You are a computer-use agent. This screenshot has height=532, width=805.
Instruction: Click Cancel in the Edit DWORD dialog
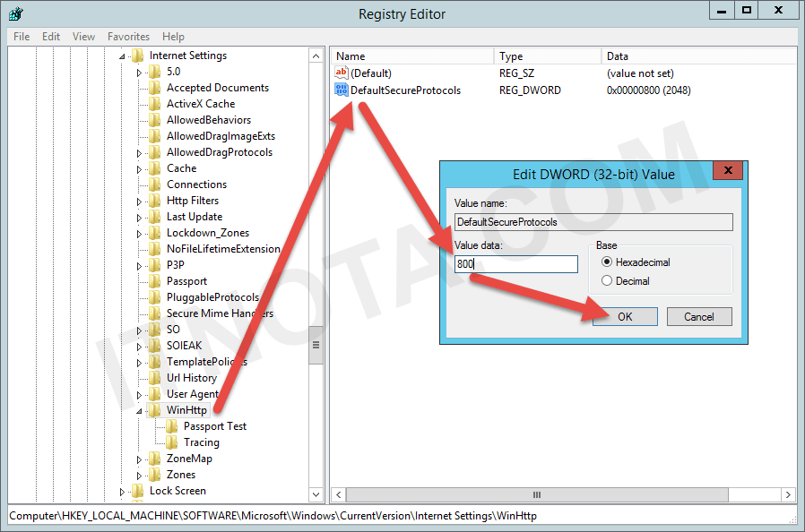click(x=699, y=316)
